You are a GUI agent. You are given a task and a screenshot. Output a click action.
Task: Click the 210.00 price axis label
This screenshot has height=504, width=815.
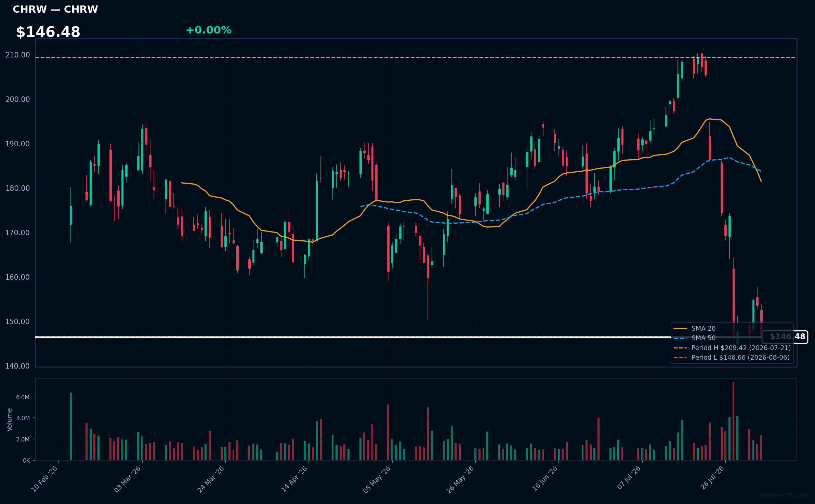tap(18, 55)
